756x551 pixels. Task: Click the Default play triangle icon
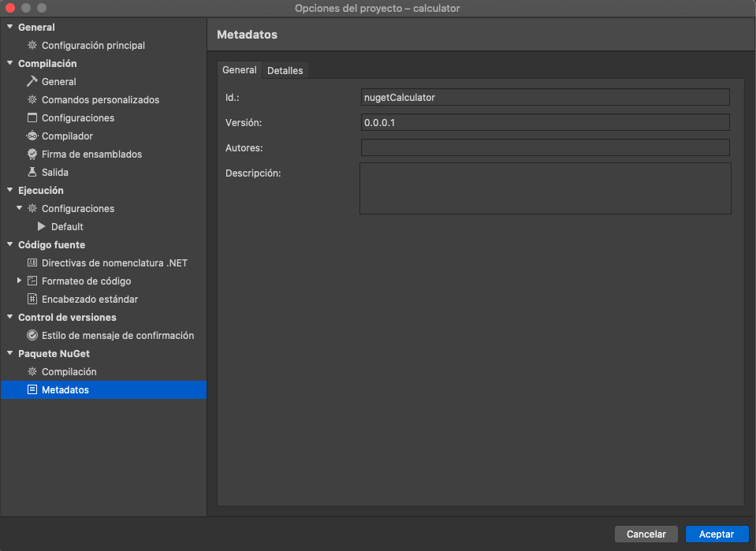(x=42, y=227)
